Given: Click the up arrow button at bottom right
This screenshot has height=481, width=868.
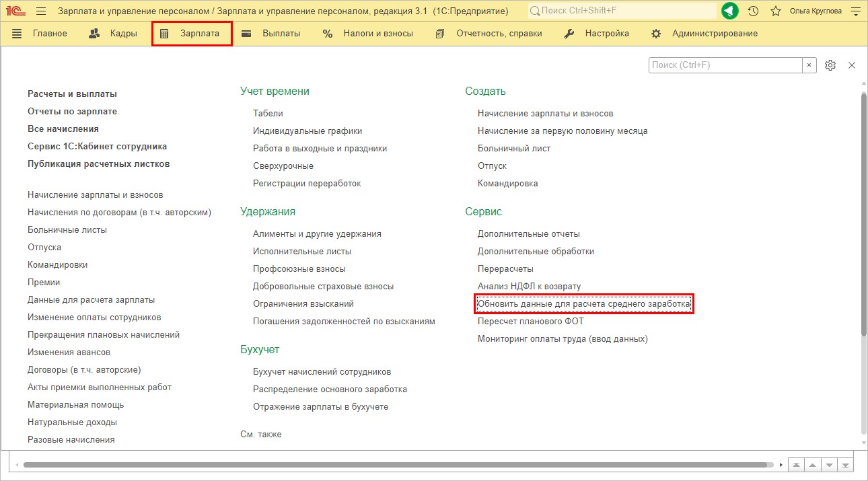Looking at the screenshot, I should point(813,465).
